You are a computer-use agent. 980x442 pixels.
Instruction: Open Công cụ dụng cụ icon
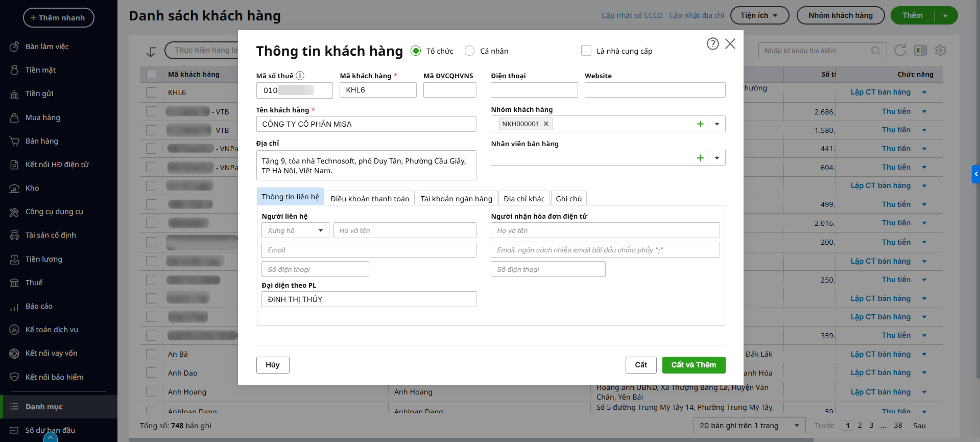[14, 212]
